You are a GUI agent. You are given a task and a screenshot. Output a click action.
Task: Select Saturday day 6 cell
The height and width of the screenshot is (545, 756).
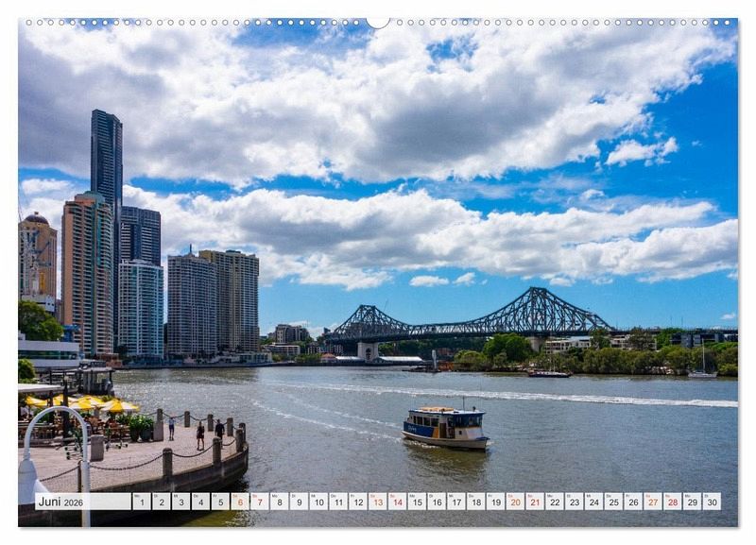click(x=240, y=502)
